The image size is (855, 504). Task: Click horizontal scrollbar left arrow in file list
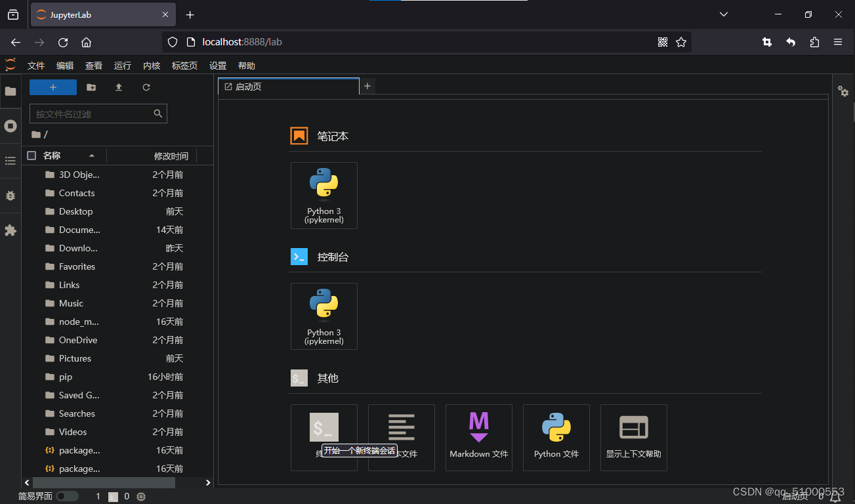tap(27, 483)
